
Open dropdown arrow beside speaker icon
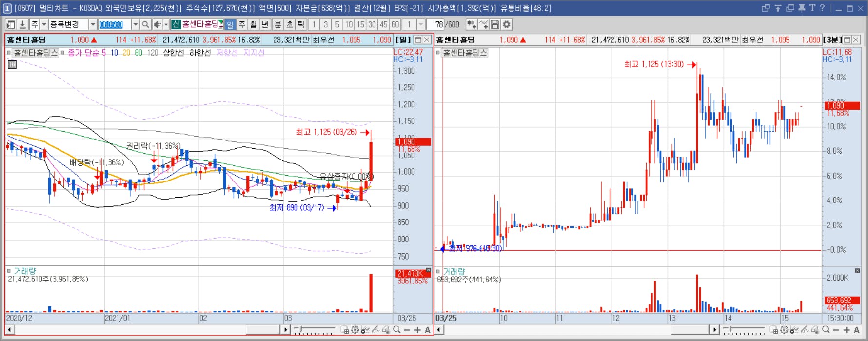(166, 24)
